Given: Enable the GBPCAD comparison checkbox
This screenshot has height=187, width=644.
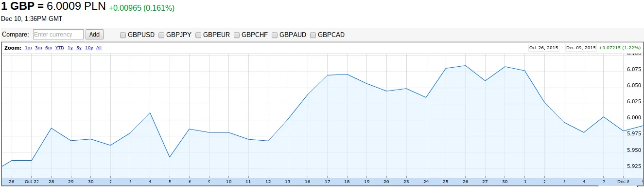Looking at the screenshot, I should [x=313, y=35].
